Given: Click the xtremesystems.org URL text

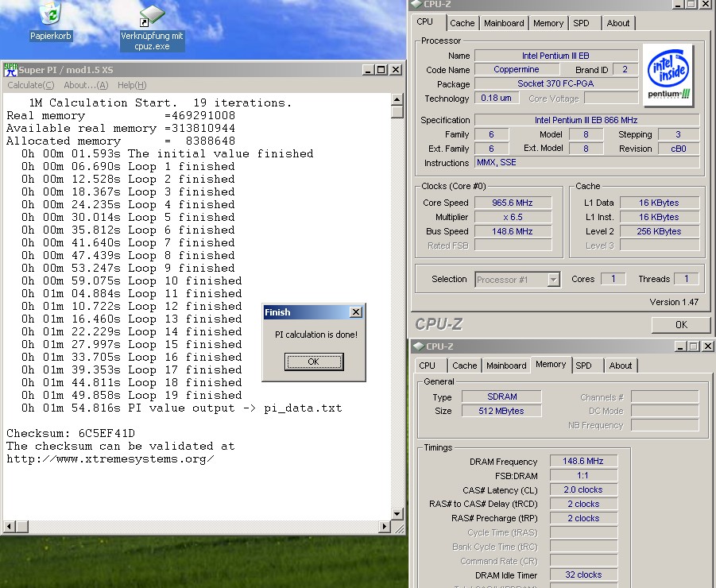Looking at the screenshot, I should click(x=110, y=458).
